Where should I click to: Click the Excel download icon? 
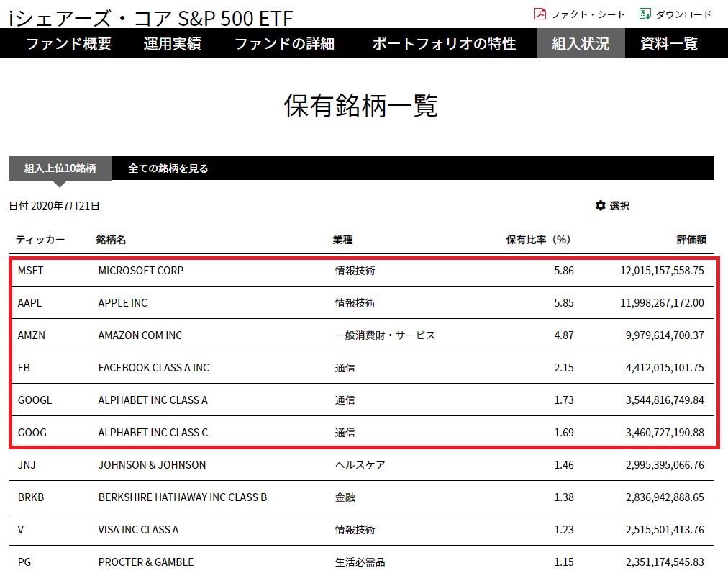tap(645, 14)
